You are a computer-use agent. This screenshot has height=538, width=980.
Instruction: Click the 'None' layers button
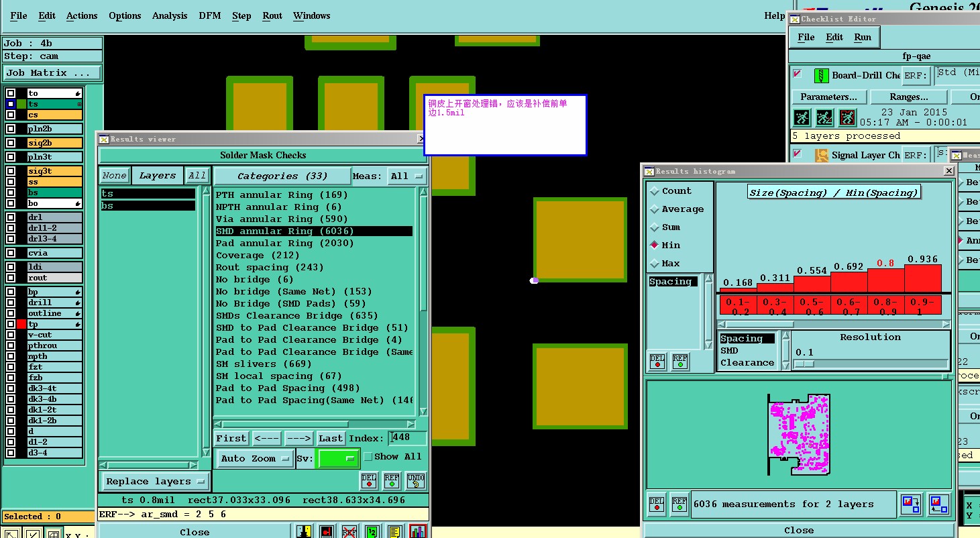pyautogui.click(x=114, y=176)
